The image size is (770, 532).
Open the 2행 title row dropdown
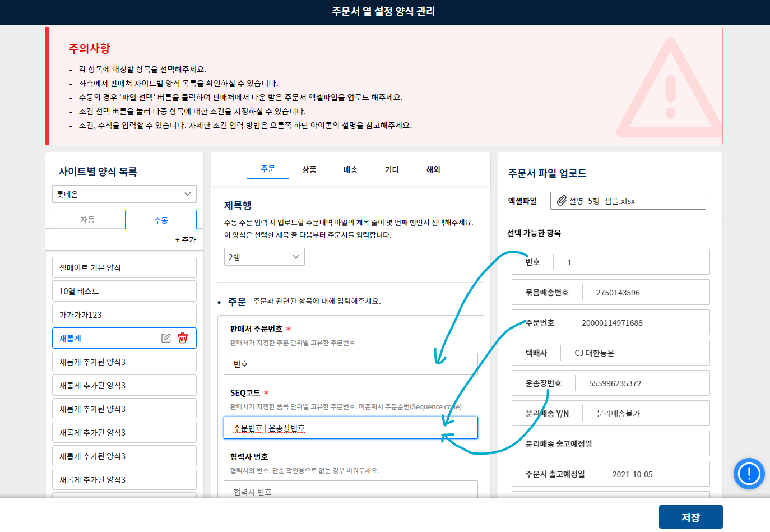click(265, 257)
